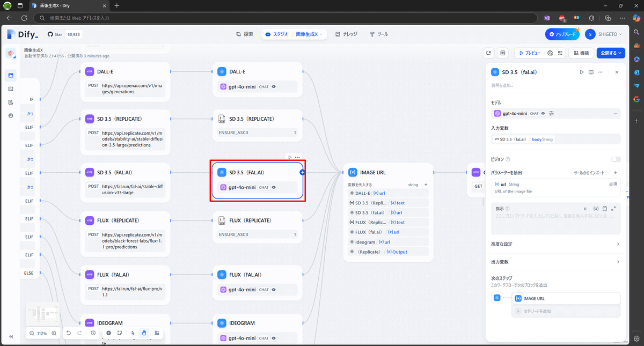Toggle eye icon on SD 3.5 (FAL.AI) node
644x346 pixels.
point(274,187)
